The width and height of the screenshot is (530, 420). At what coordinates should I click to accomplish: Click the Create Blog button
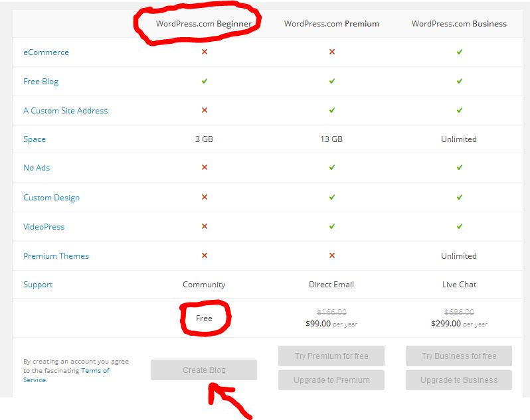(204, 370)
